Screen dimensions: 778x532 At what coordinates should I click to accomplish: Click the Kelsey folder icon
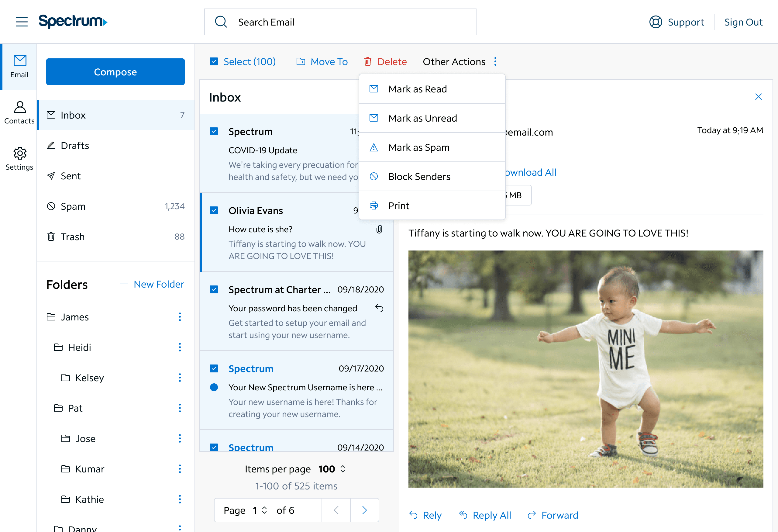66,378
